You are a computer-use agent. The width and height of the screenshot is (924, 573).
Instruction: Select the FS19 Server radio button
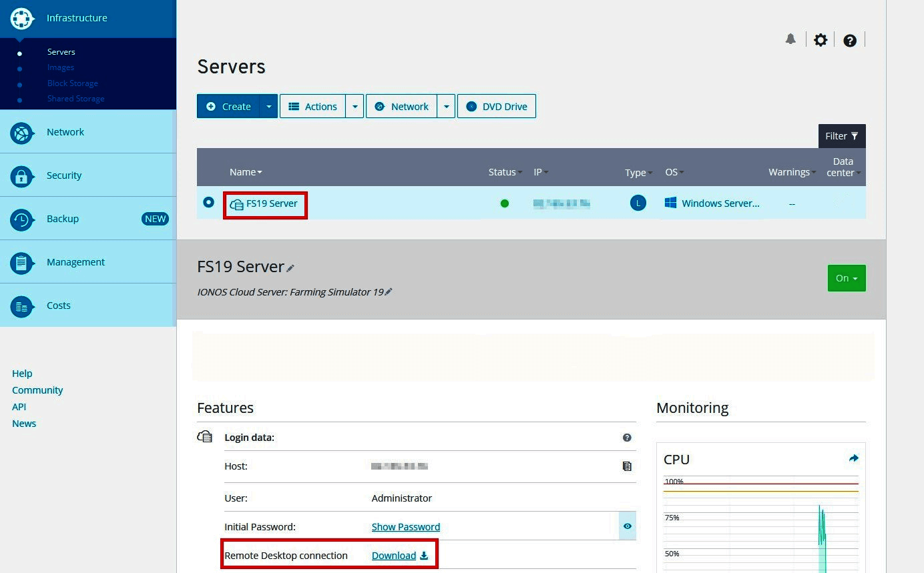[209, 201]
